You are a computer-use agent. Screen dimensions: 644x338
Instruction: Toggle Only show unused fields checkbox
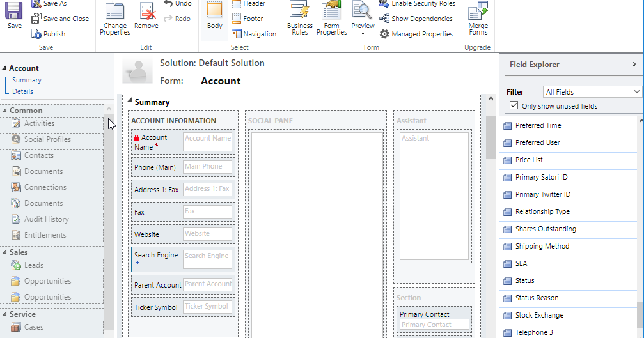coord(514,105)
